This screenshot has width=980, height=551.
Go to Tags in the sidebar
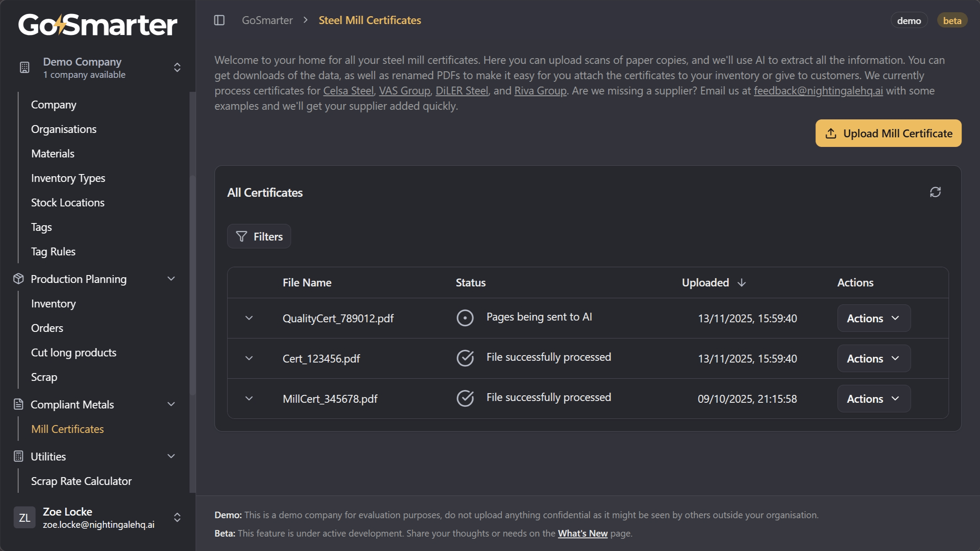42,227
